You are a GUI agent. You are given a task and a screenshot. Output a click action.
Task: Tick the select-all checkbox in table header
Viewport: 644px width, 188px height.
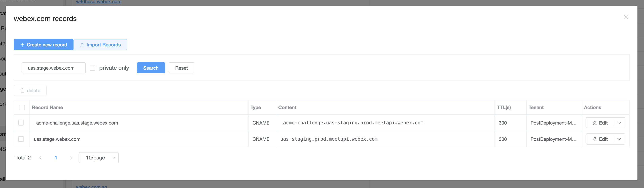coord(22,107)
